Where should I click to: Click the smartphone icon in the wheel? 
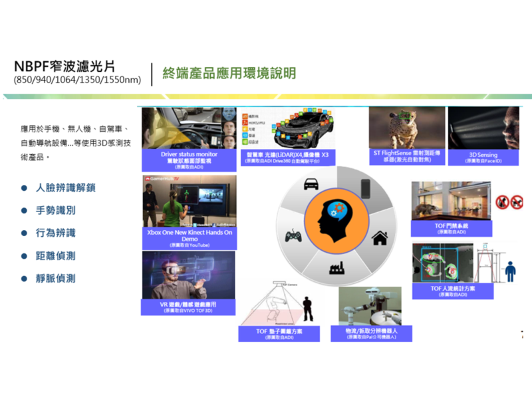coord(365,186)
